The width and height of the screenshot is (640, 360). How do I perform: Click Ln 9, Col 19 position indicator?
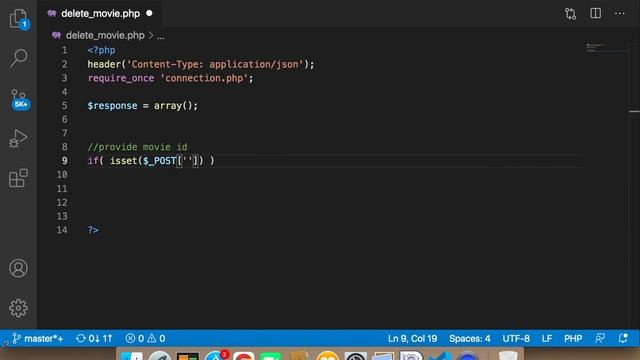tap(412, 338)
